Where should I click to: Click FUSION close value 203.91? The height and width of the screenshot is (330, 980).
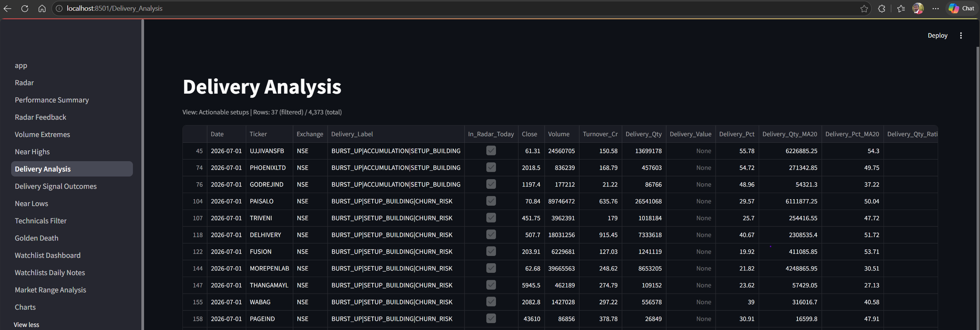coord(531,252)
